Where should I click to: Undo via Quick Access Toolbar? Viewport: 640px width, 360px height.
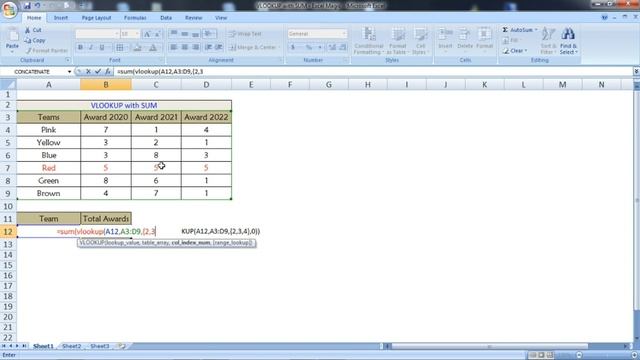pos(38,6)
